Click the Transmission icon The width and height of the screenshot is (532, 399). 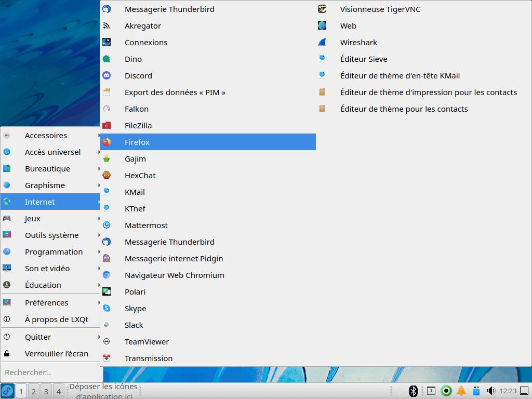107,358
